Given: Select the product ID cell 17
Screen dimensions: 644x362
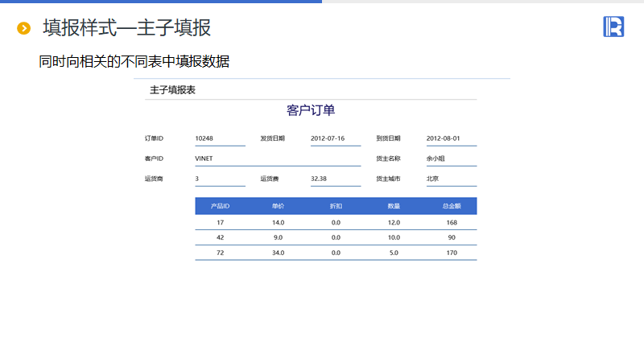Looking at the screenshot, I should tap(220, 222).
